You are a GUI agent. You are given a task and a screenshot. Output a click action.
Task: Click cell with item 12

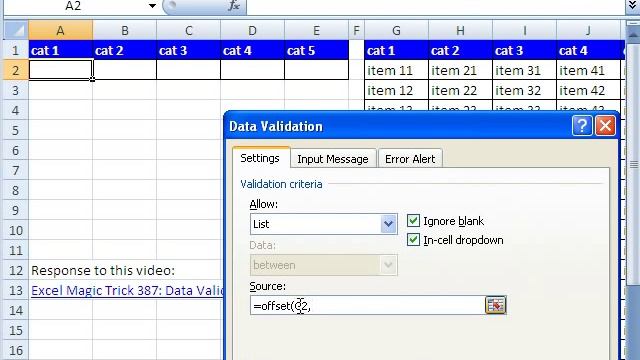coord(396,90)
